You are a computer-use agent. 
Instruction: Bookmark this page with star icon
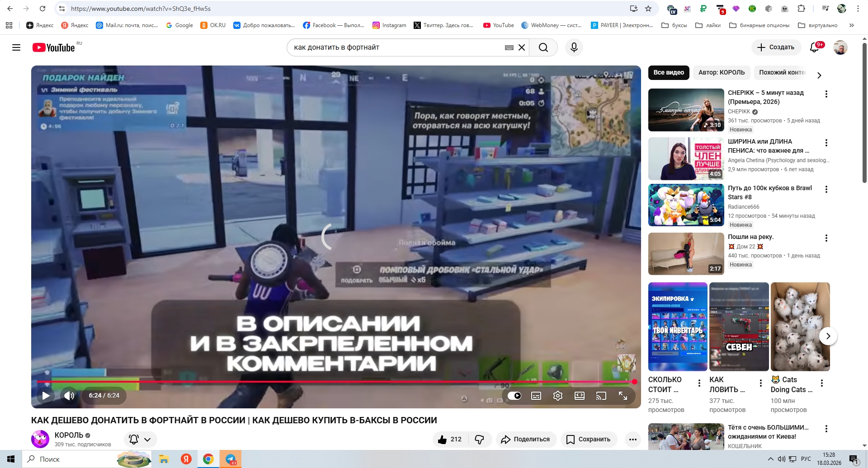[648, 9]
